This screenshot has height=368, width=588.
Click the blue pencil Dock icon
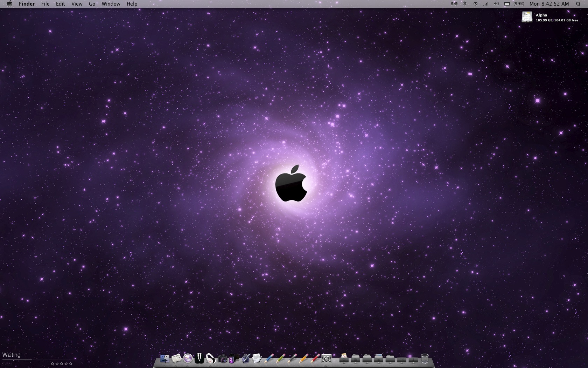click(269, 359)
